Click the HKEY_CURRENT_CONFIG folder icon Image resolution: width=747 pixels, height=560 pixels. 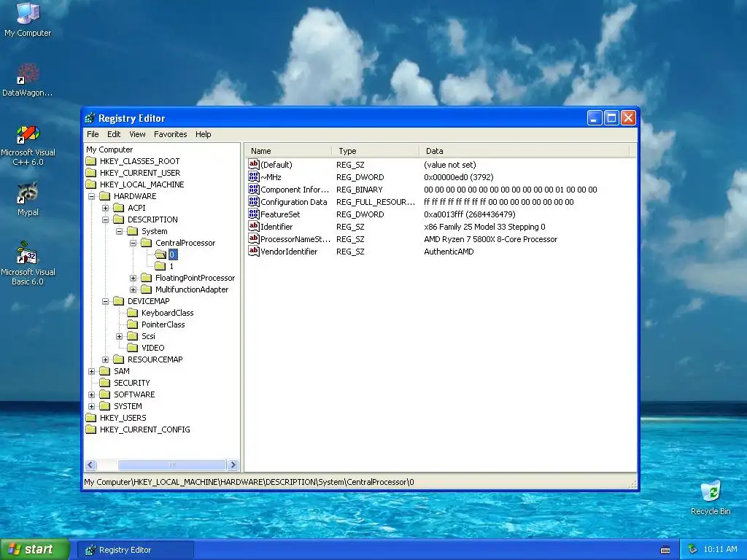(91, 429)
